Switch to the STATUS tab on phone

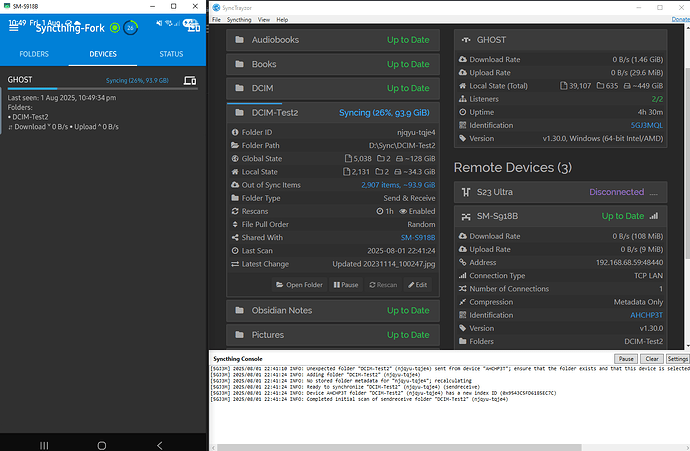(171, 54)
